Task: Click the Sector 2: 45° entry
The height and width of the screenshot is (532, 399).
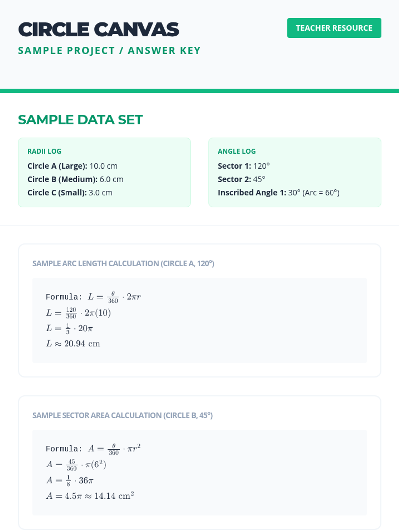Action: pos(241,179)
